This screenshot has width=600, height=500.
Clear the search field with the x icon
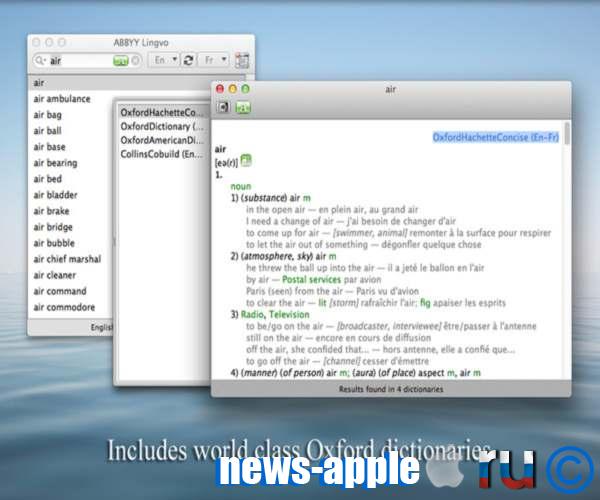click(135, 60)
